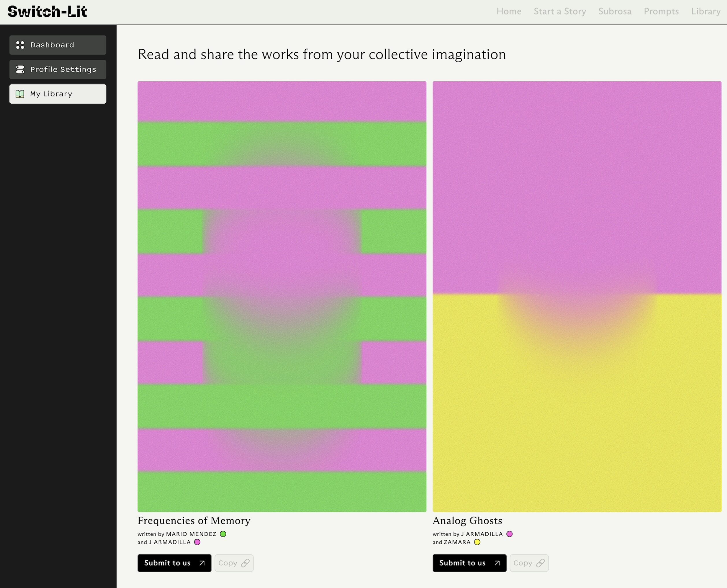Open Home in top navigation

click(x=509, y=12)
